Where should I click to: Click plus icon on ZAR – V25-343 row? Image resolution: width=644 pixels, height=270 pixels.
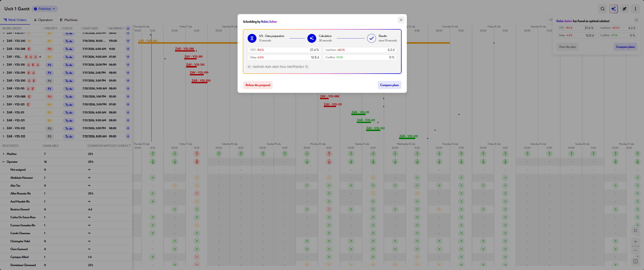(128, 41)
